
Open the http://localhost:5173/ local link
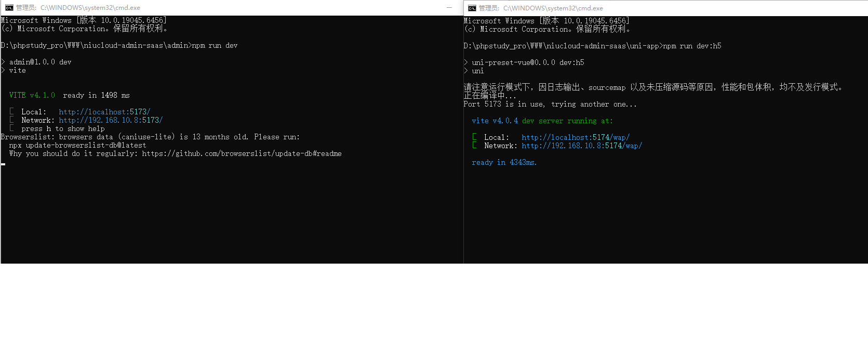(x=104, y=112)
